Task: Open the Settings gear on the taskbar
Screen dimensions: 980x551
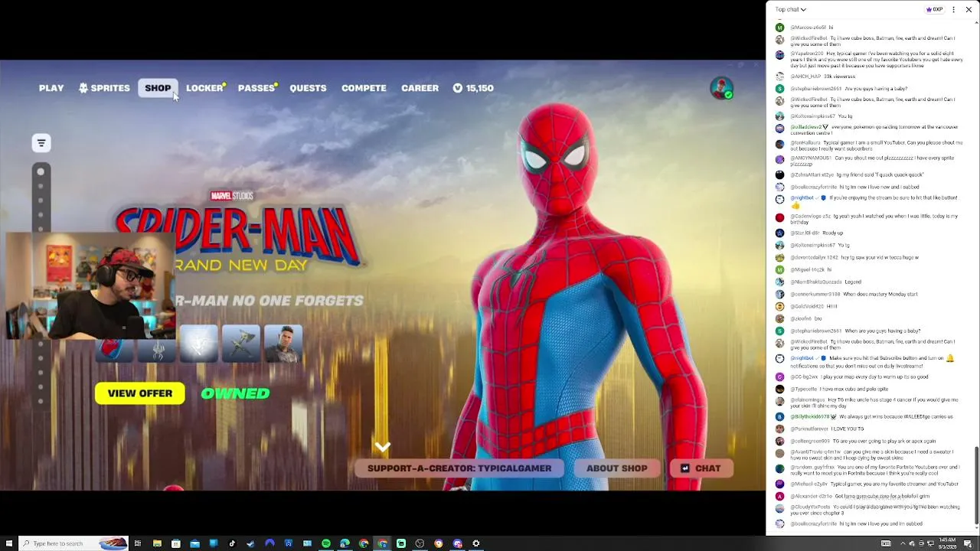Action: 476,543
